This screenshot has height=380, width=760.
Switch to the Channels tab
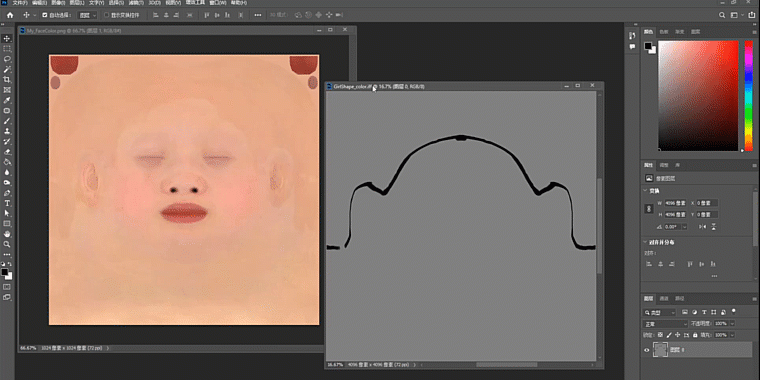coord(664,299)
